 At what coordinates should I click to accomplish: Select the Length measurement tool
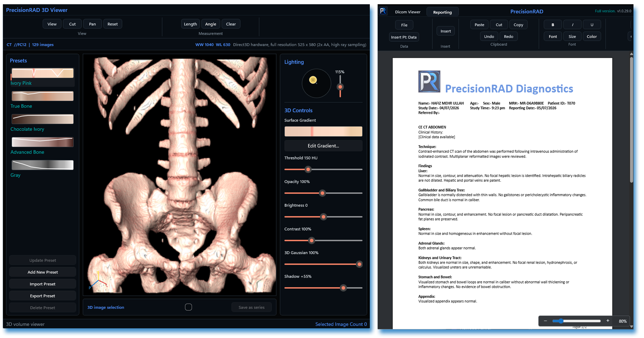point(190,24)
